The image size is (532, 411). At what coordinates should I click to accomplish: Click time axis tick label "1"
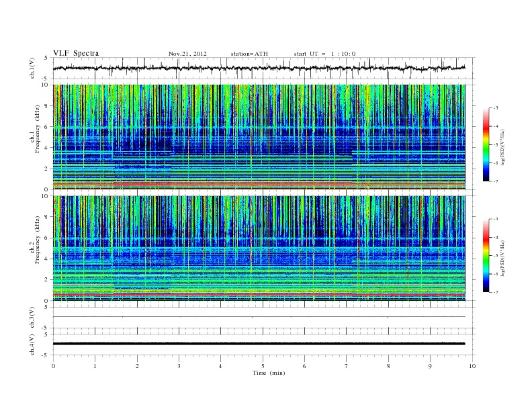pyautogui.click(x=95, y=366)
